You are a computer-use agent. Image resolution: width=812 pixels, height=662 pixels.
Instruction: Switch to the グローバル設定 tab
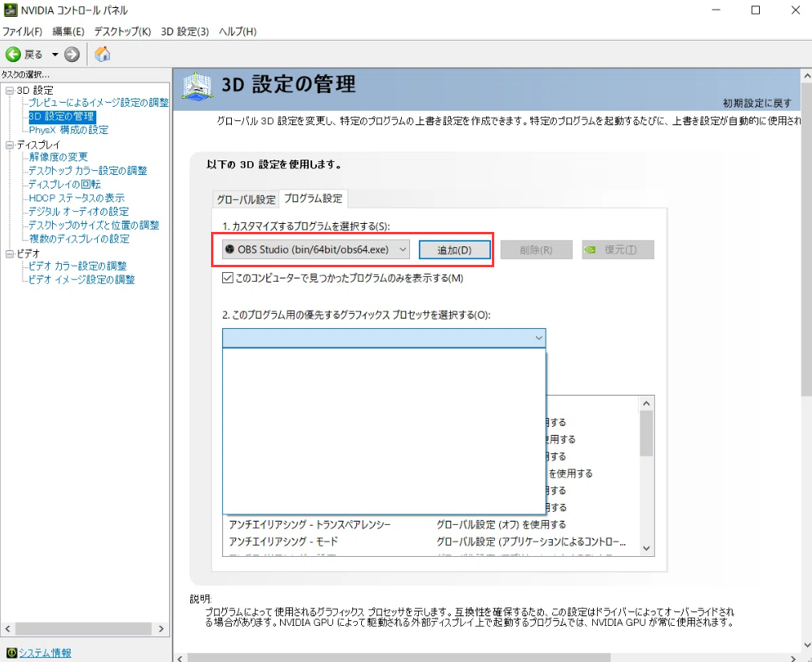click(x=246, y=199)
